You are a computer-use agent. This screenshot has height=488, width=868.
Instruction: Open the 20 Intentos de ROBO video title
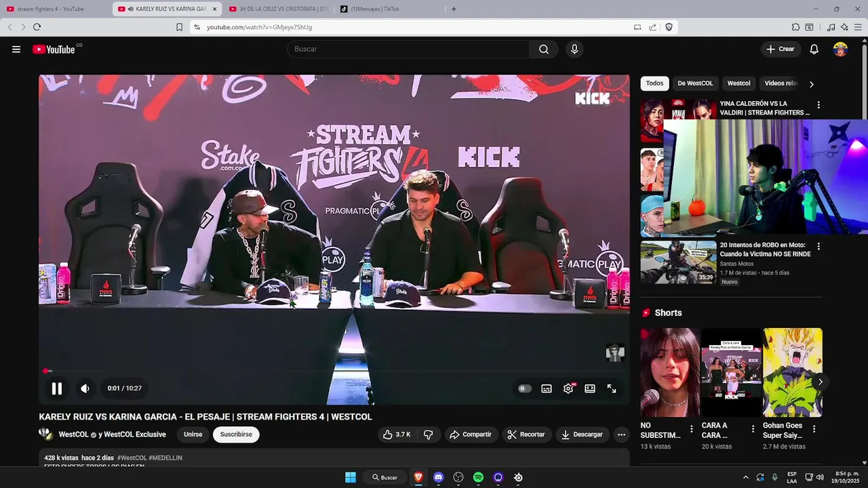[x=766, y=249]
